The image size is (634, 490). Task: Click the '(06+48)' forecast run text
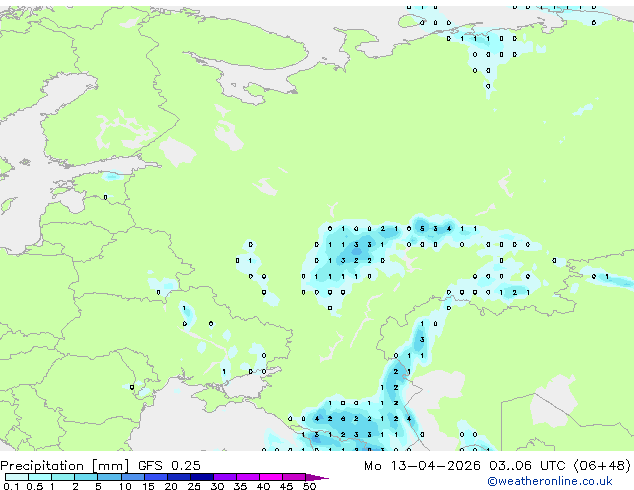(602, 466)
